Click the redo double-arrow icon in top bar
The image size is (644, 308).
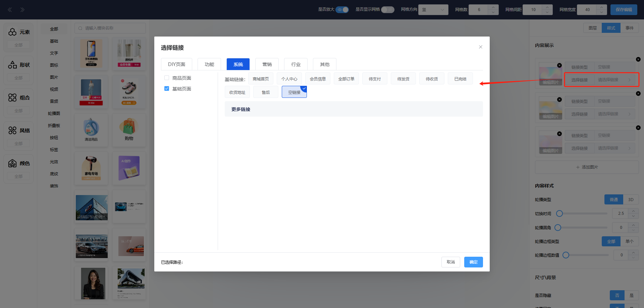click(22, 10)
